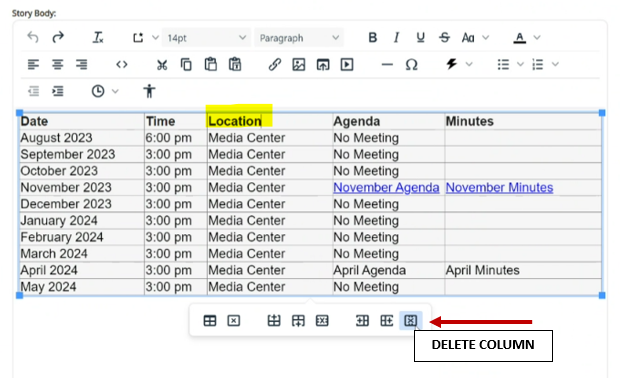Click the April Minutes cell
The width and height of the screenshot is (626, 378).
(x=523, y=270)
